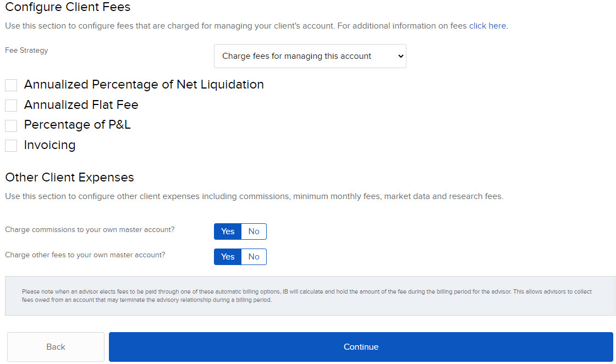
Task: Enable the Annualized Flat Fee option
Action: (x=10, y=105)
